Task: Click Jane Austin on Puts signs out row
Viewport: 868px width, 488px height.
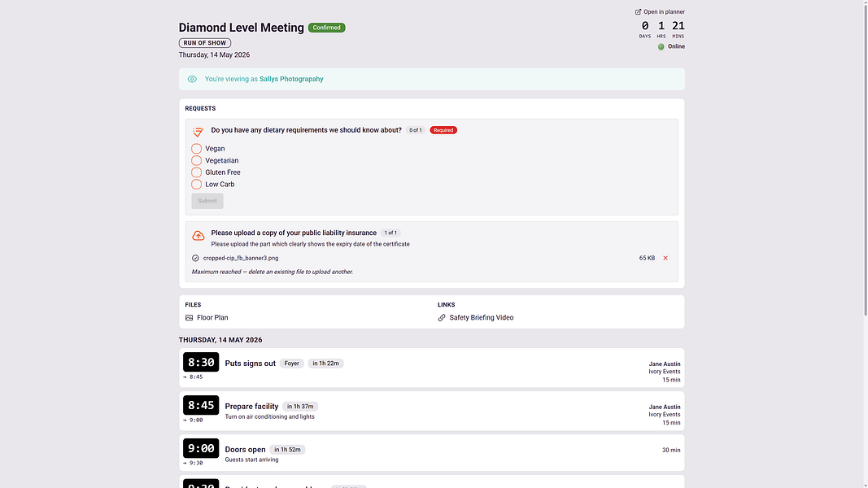Action: click(665, 364)
